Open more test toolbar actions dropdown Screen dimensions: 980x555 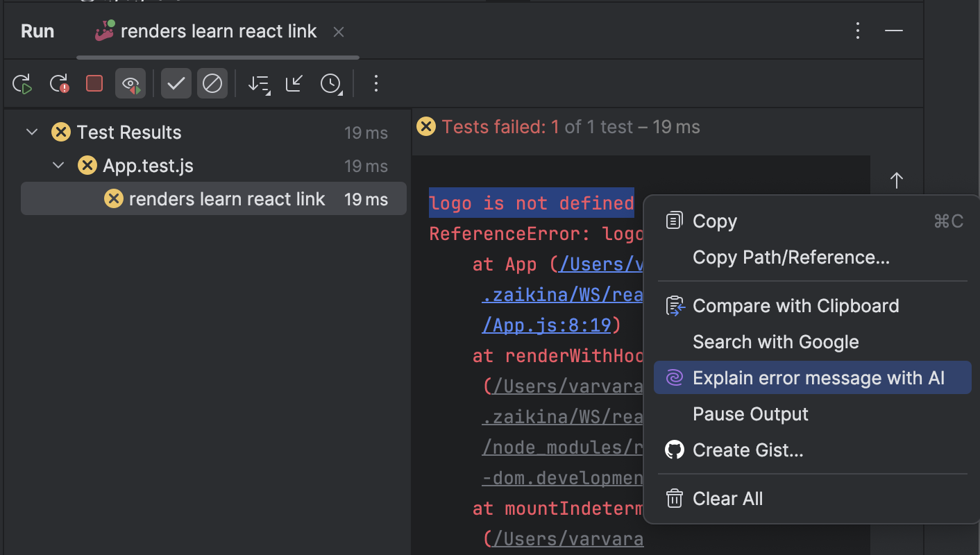coord(376,84)
